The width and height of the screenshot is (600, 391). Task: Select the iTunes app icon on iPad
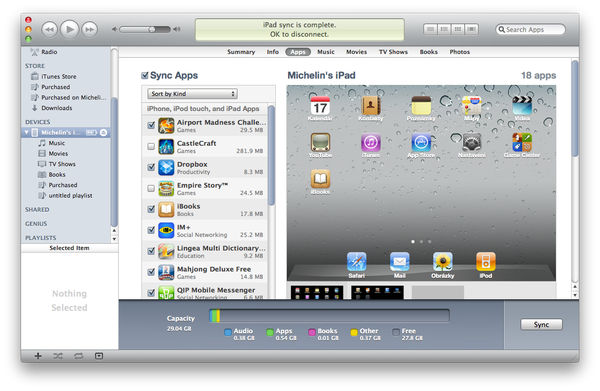tap(370, 143)
